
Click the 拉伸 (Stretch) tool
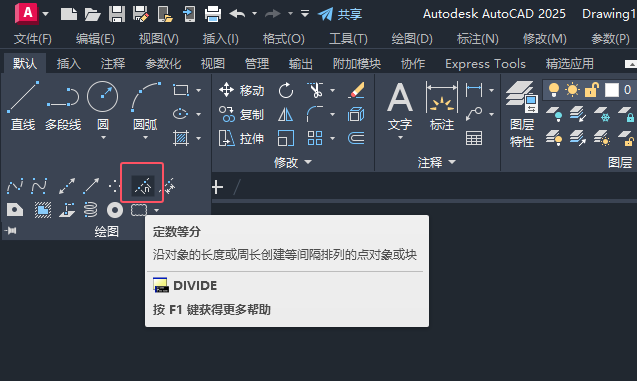click(242, 139)
